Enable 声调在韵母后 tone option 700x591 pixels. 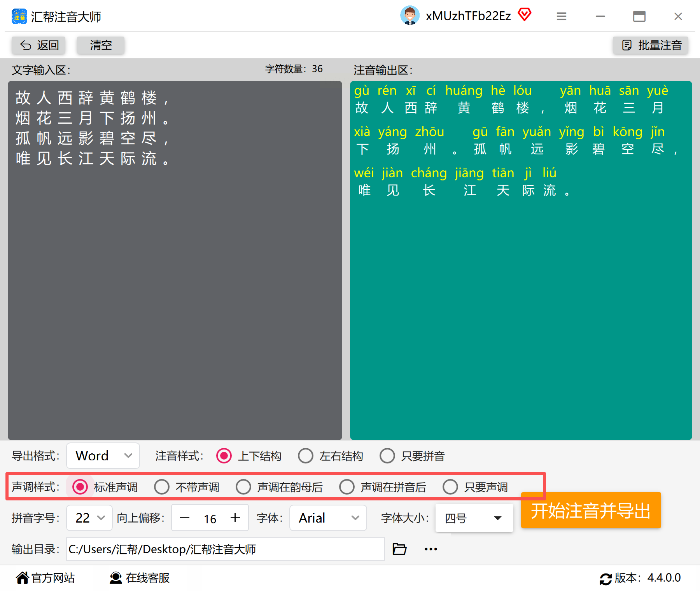[x=243, y=487]
